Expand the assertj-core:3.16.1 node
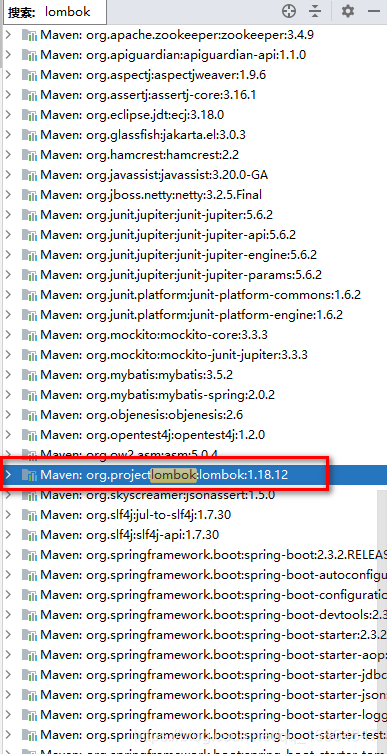 (x=8, y=95)
